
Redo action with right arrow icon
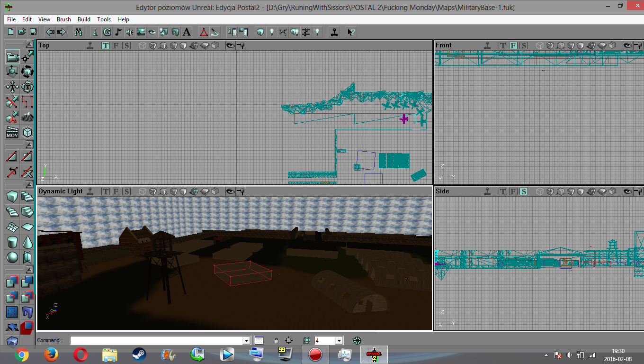click(x=61, y=32)
